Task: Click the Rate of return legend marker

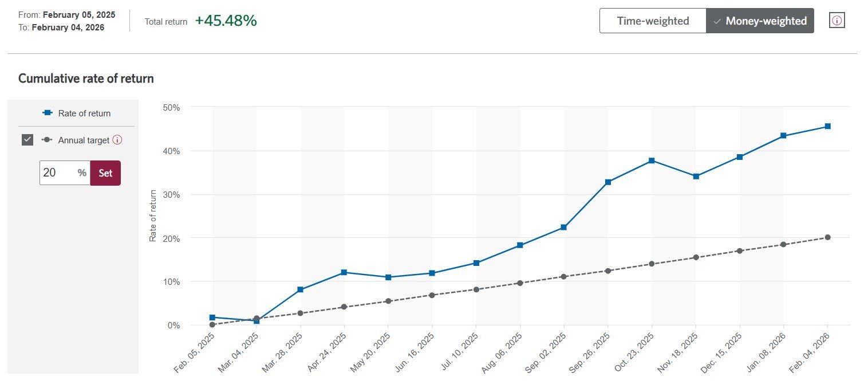Action: point(48,113)
